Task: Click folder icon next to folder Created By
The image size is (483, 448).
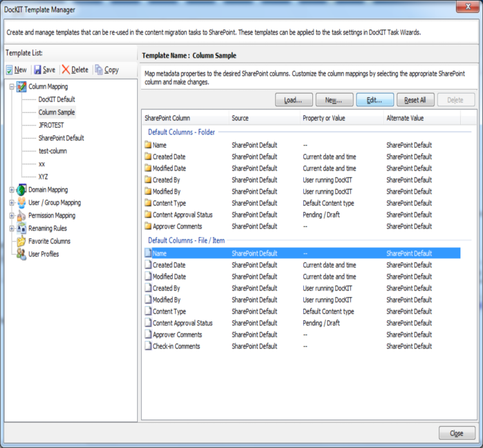Action: 148,180
